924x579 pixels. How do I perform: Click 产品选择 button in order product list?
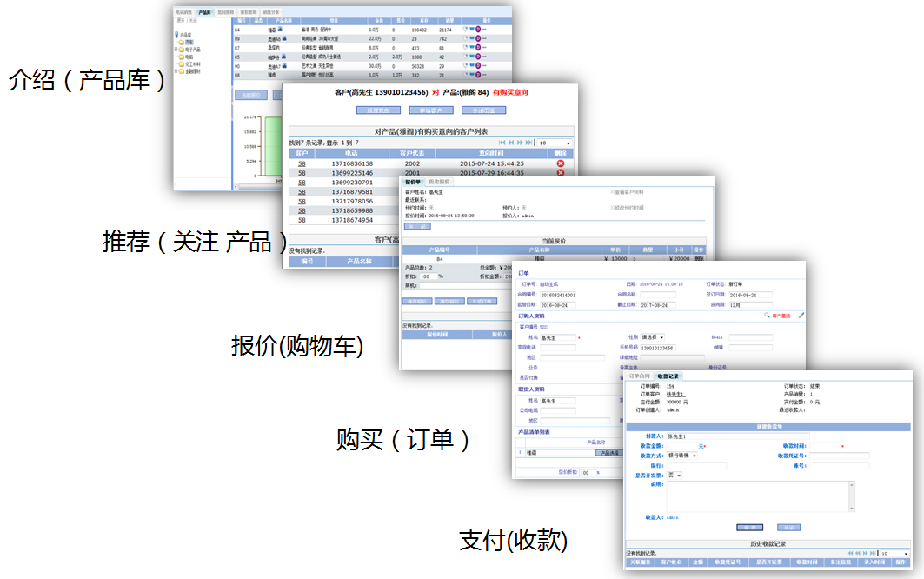click(608, 453)
